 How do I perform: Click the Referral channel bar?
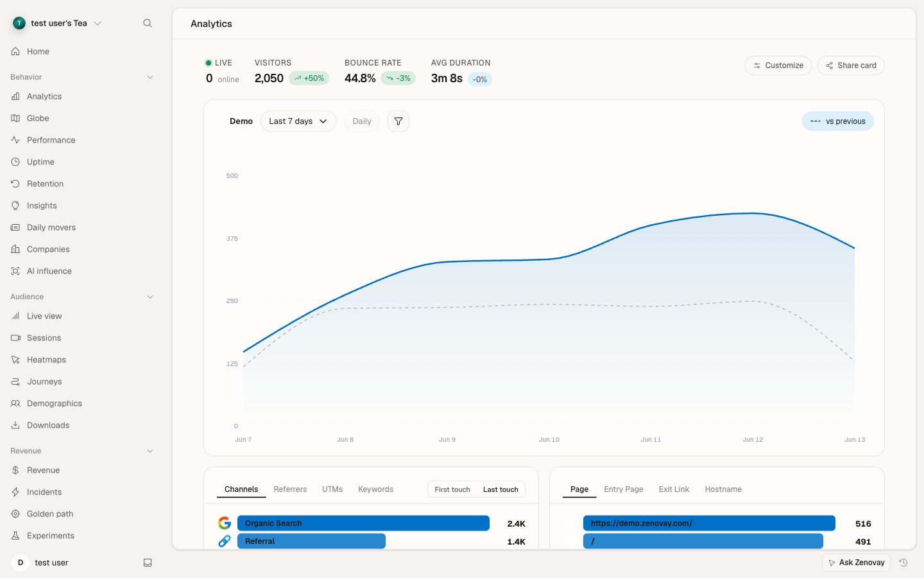click(311, 541)
